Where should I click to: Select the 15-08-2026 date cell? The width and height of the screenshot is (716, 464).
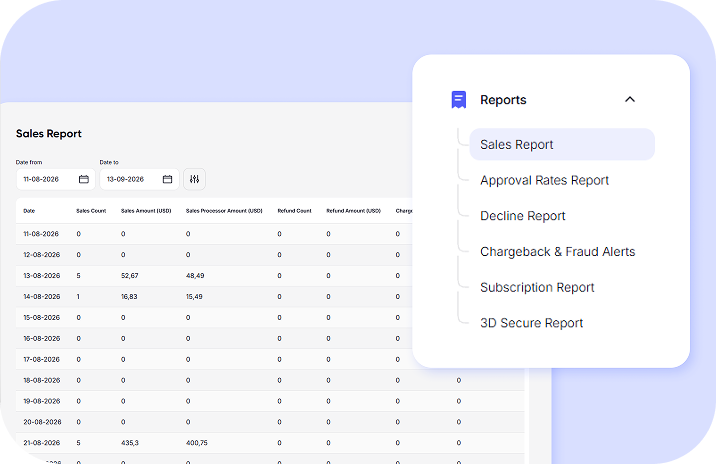pyautogui.click(x=42, y=317)
